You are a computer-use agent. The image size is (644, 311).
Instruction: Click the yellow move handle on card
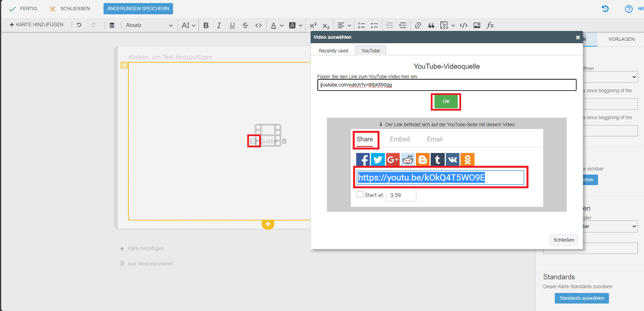(x=124, y=65)
